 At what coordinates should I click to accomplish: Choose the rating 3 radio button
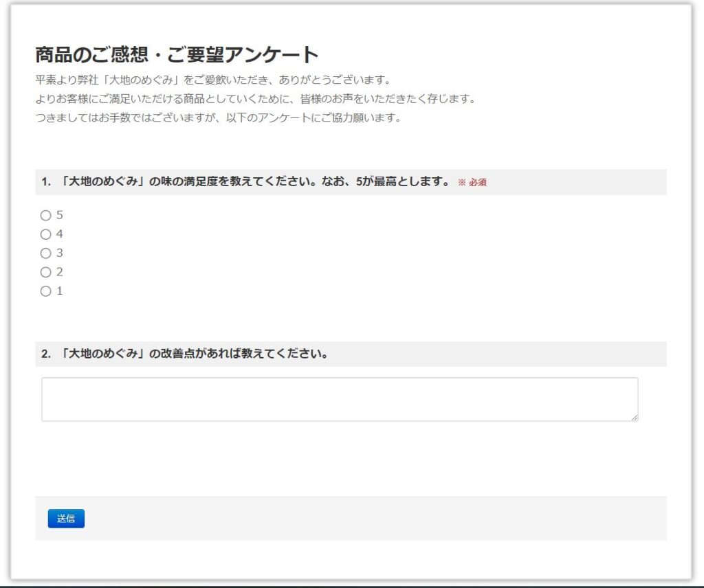pyautogui.click(x=46, y=253)
